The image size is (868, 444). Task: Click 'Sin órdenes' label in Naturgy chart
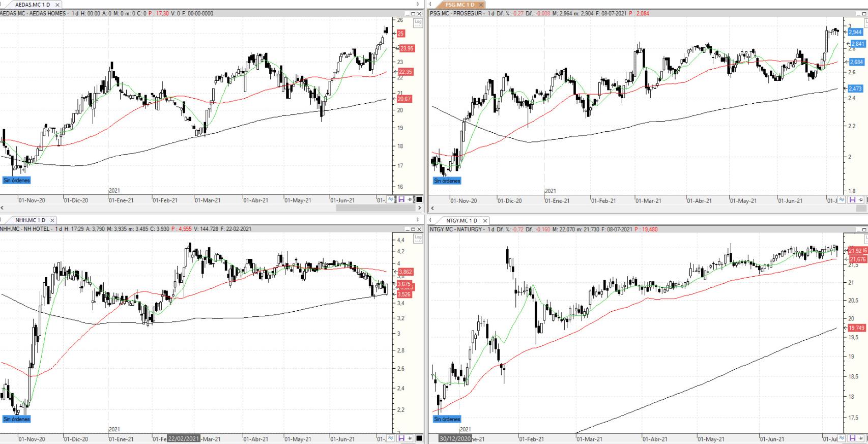tap(447, 419)
